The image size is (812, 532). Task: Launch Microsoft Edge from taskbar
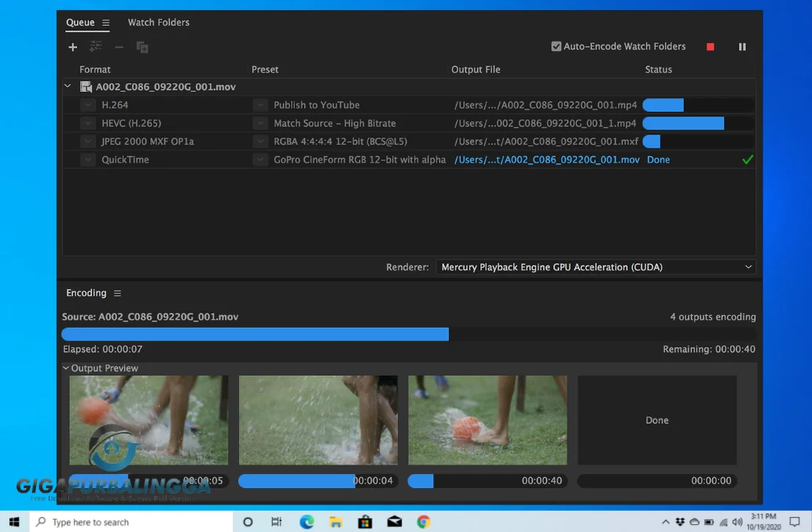307,522
